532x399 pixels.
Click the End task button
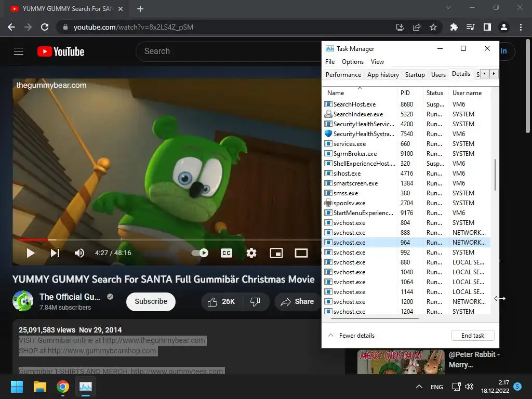coord(473,336)
